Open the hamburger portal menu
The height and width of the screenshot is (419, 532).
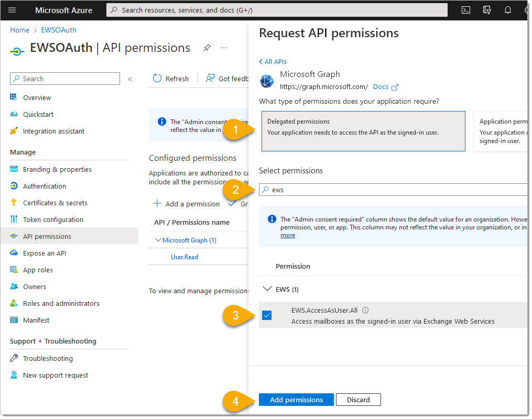pos(12,10)
